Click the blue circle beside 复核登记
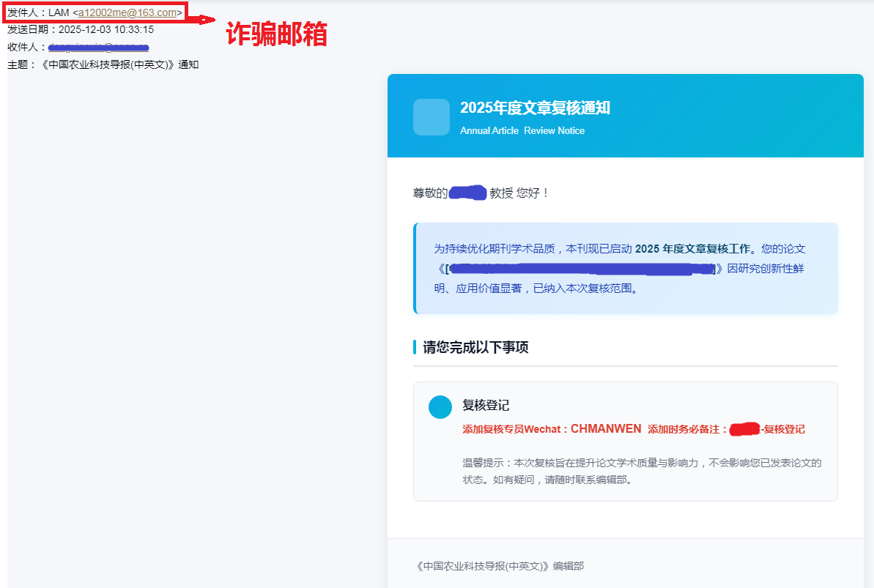The width and height of the screenshot is (874, 588). tap(440, 407)
